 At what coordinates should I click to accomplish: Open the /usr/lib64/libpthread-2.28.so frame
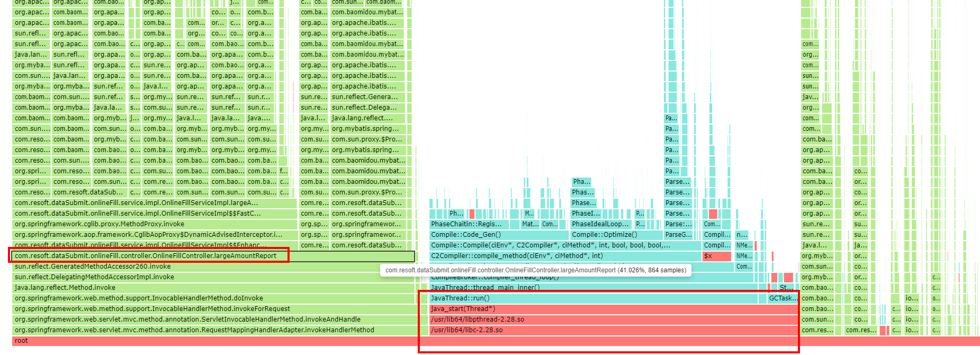coord(613,319)
